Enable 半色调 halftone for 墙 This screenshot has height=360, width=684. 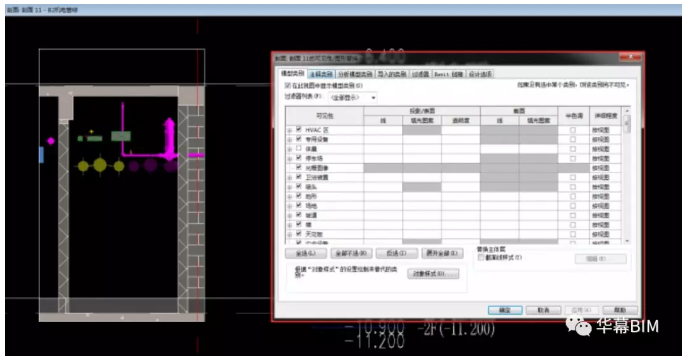(x=573, y=225)
